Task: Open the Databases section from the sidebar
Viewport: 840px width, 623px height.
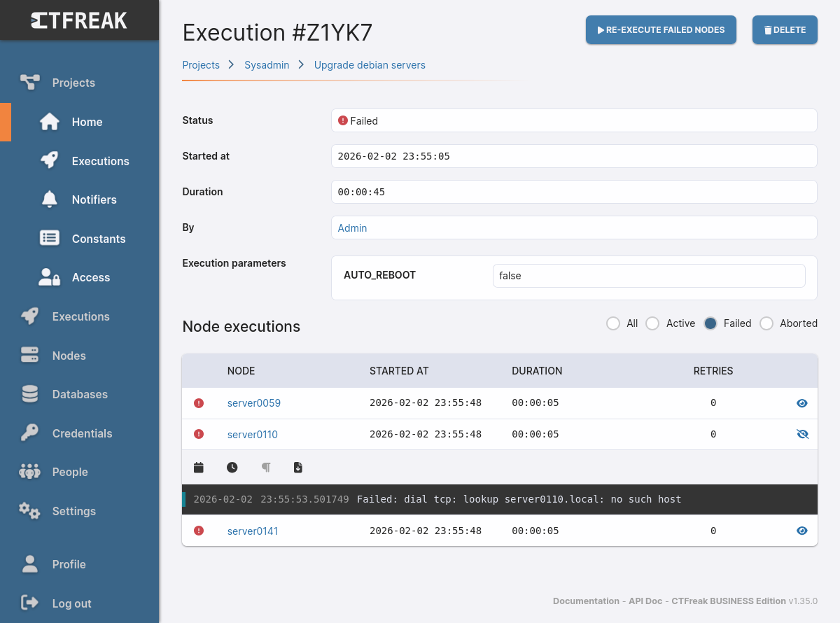Action: [x=80, y=394]
